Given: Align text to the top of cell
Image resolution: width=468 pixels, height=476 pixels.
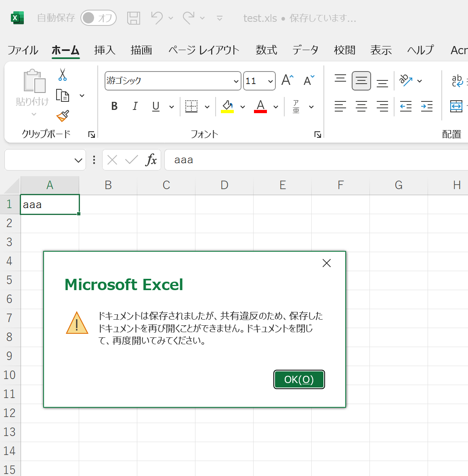Looking at the screenshot, I should click(x=340, y=78).
